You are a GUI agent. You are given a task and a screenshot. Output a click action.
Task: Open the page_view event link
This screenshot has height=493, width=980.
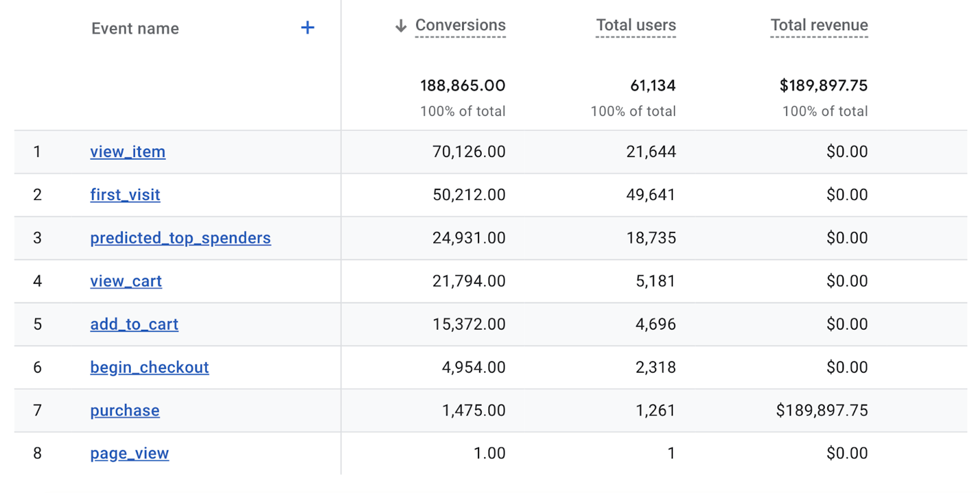click(129, 454)
